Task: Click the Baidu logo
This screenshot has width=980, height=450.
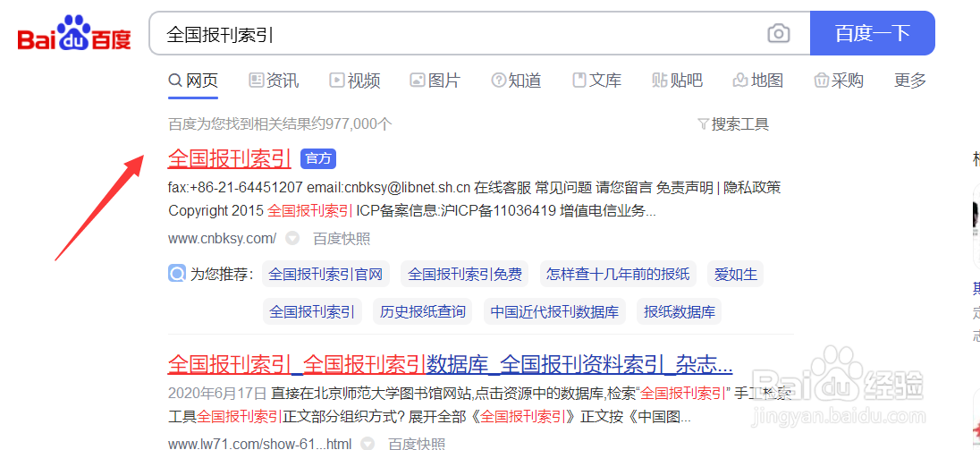Action: [x=73, y=34]
